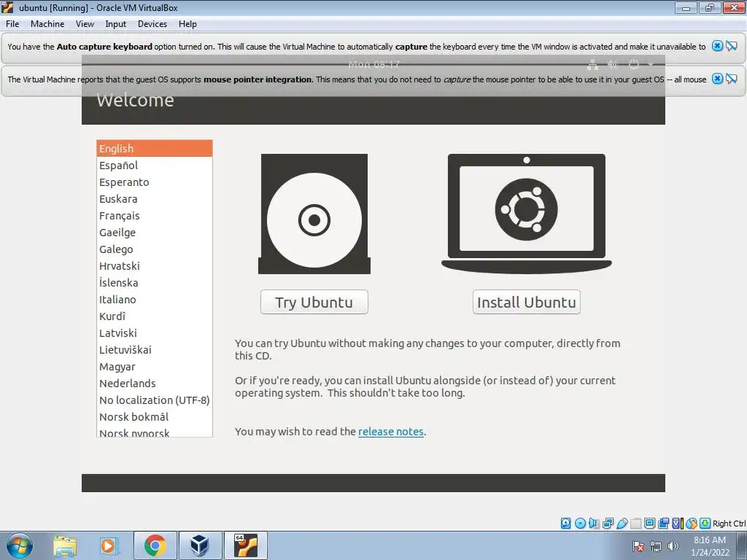Image resolution: width=747 pixels, height=560 pixels.
Task: Click the video recording status icon
Action: coord(663,524)
